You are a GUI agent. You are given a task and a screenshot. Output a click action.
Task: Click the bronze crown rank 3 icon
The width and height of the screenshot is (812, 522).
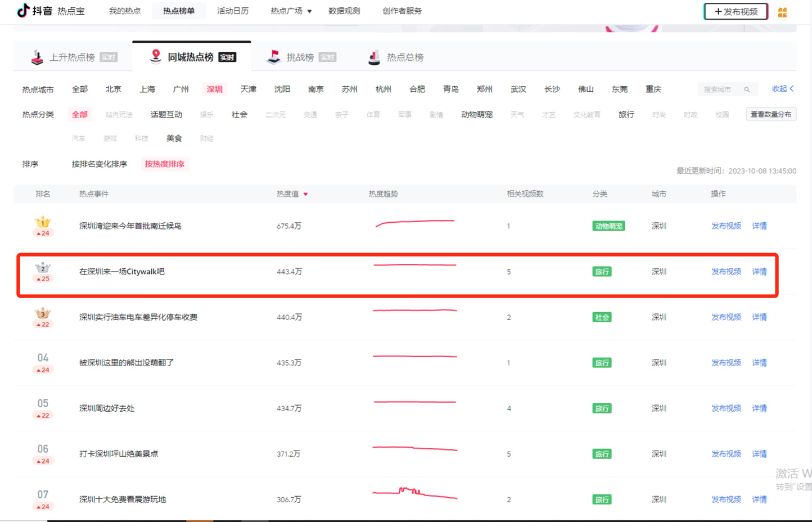[43, 313]
